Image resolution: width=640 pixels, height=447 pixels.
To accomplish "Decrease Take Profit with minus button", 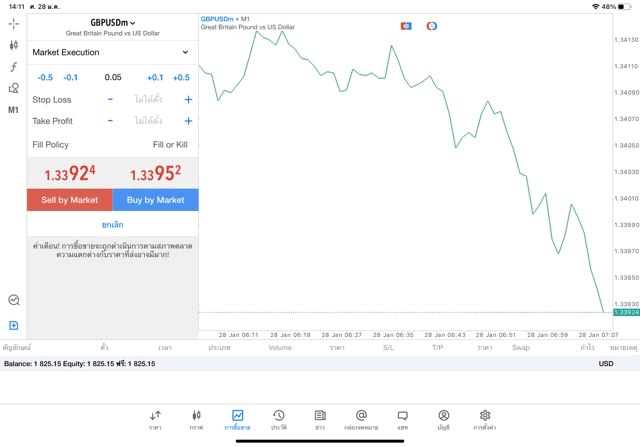I will [x=110, y=121].
